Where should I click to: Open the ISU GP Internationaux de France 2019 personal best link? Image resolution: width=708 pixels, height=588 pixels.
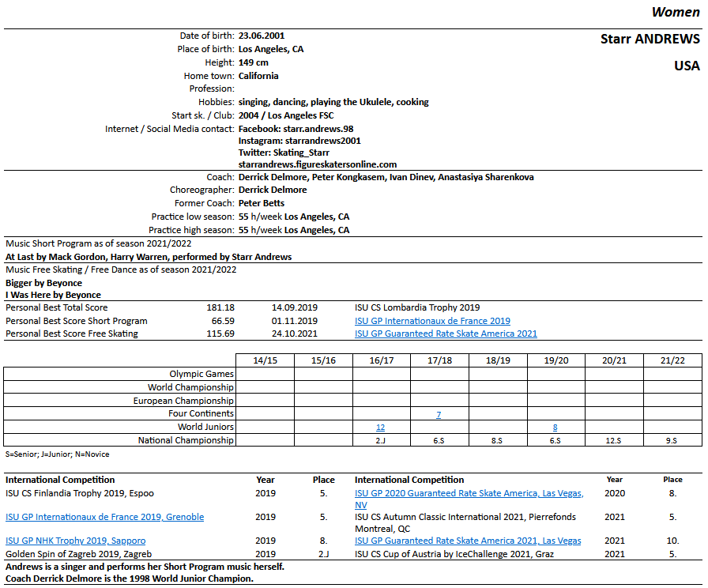[432, 321]
